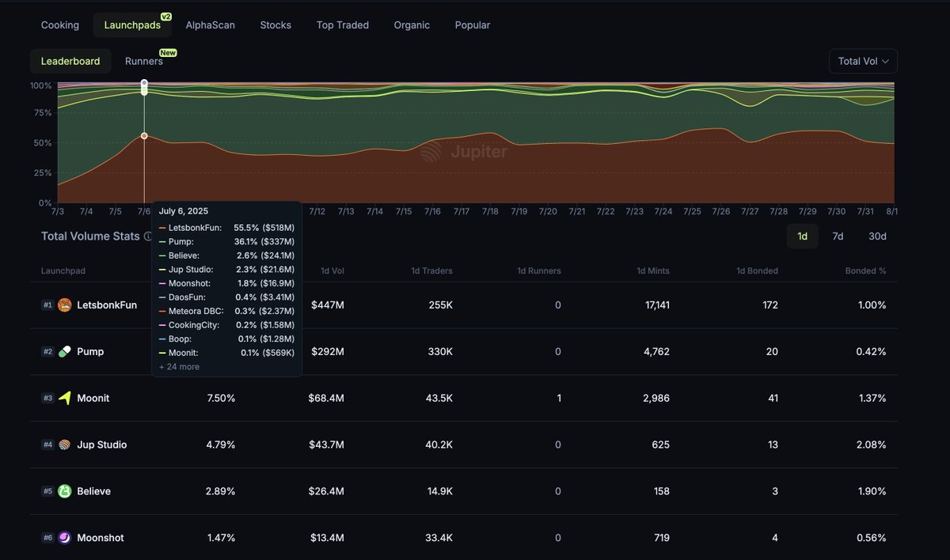Click the Moonshot purple logo icon
This screenshot has width=950, height=560.
65,538
